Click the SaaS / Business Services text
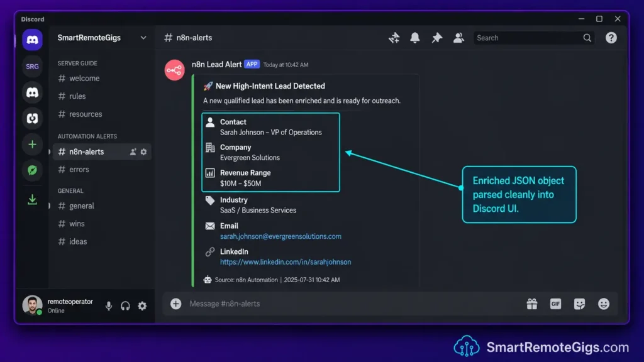 point(258,210)
